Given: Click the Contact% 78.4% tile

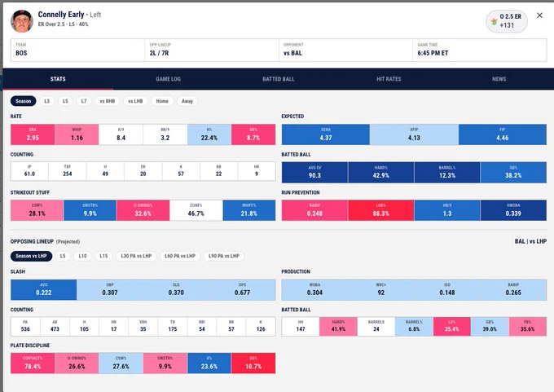Looking at the screenshot, I should pos(33,363).
